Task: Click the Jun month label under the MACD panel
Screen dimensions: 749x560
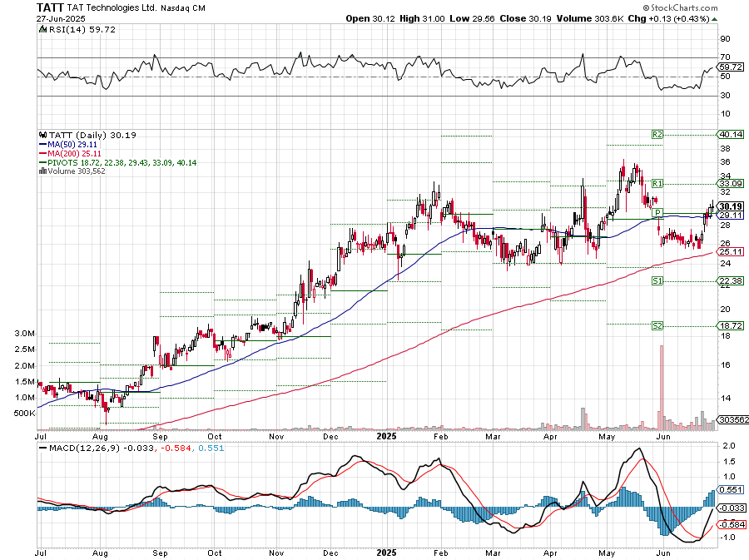Action: click(x=662, y=553)
